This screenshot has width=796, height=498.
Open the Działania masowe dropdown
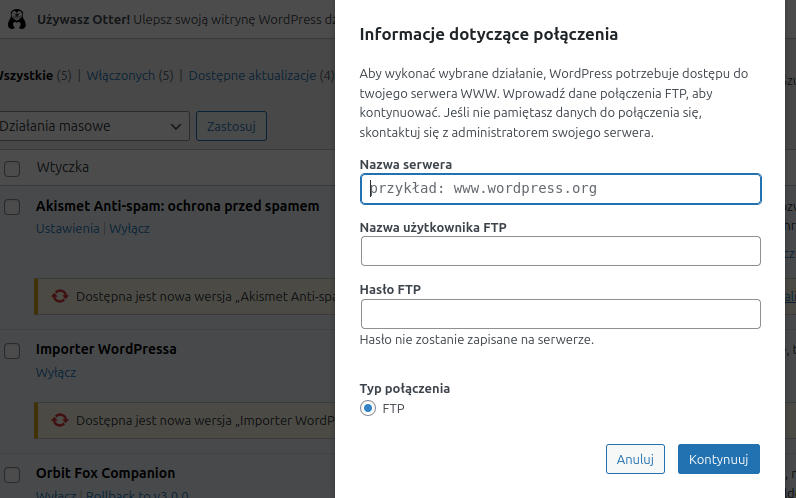coord(92,127)
